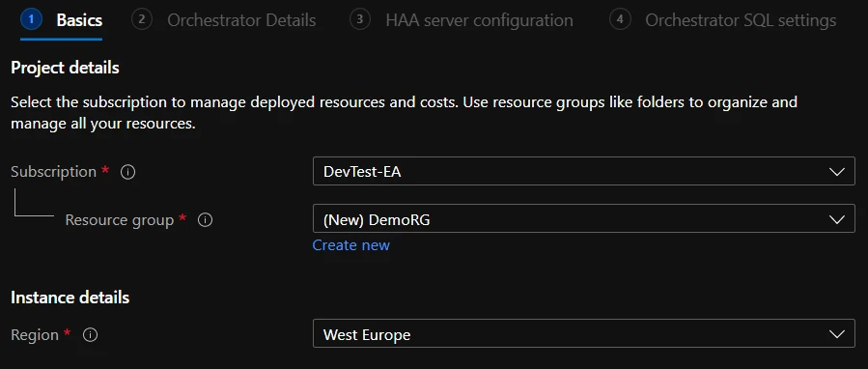868x369 pixels.
Task: Click step 2 circle icon for Orchestrator Details
Action: click(x=142, y=20)
